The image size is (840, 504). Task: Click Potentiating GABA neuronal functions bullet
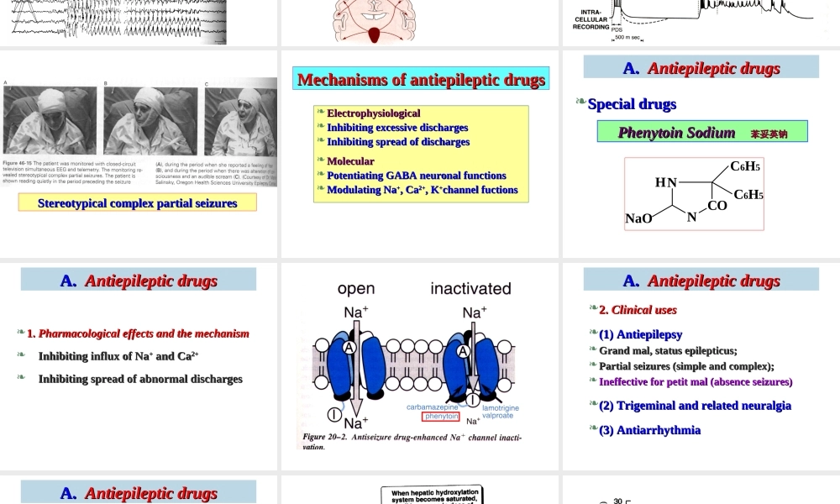[x=416, y=176]
